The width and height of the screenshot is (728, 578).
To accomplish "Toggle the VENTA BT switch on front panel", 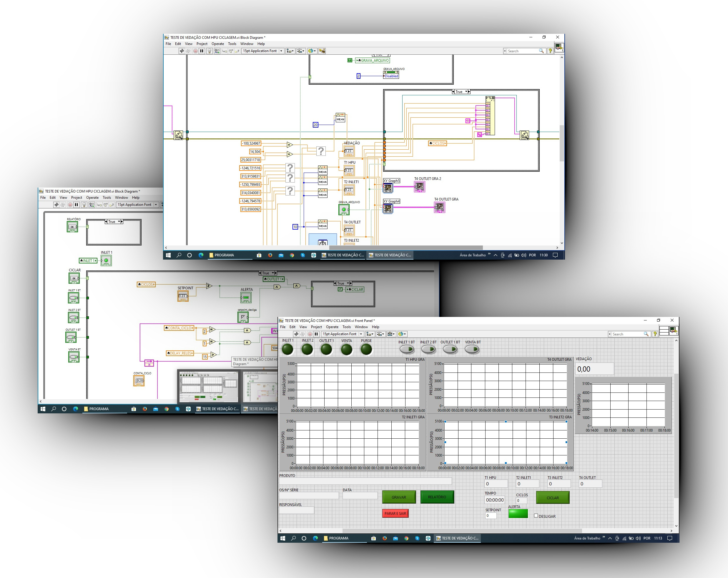I will [472, 349].
